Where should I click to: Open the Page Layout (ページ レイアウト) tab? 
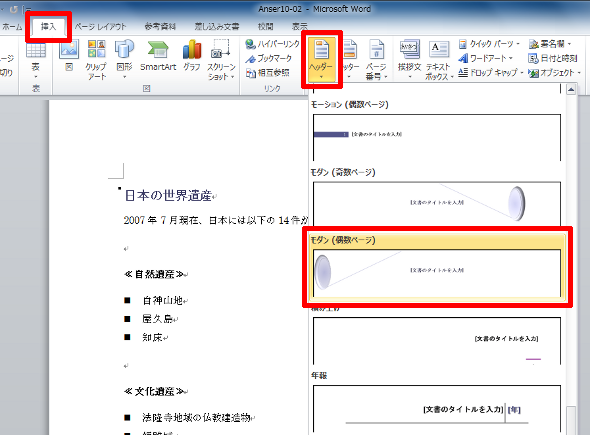100,27
